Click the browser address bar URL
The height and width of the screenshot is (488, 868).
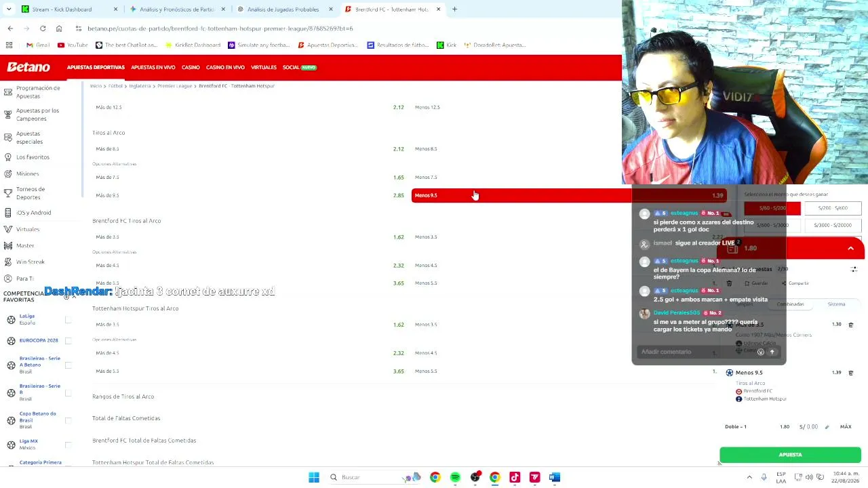(220, 28)
